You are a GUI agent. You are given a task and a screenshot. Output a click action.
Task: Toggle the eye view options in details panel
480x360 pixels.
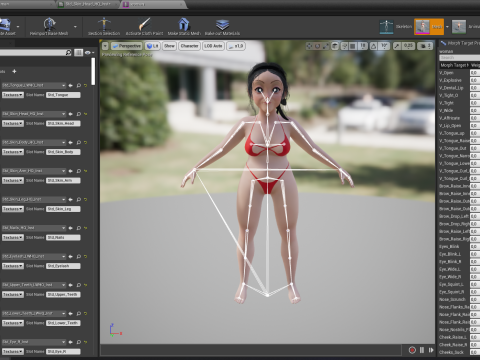[89, 53]
